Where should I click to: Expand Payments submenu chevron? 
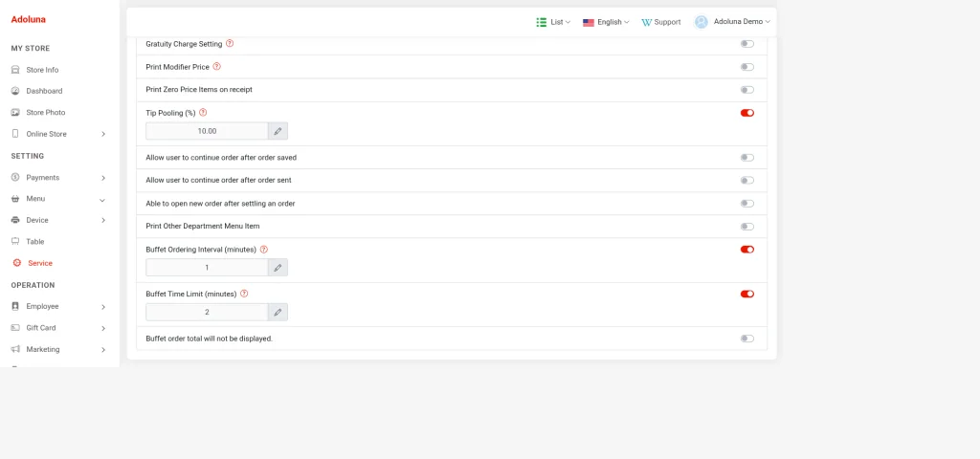pyautogui.click(x=103, y=178)
